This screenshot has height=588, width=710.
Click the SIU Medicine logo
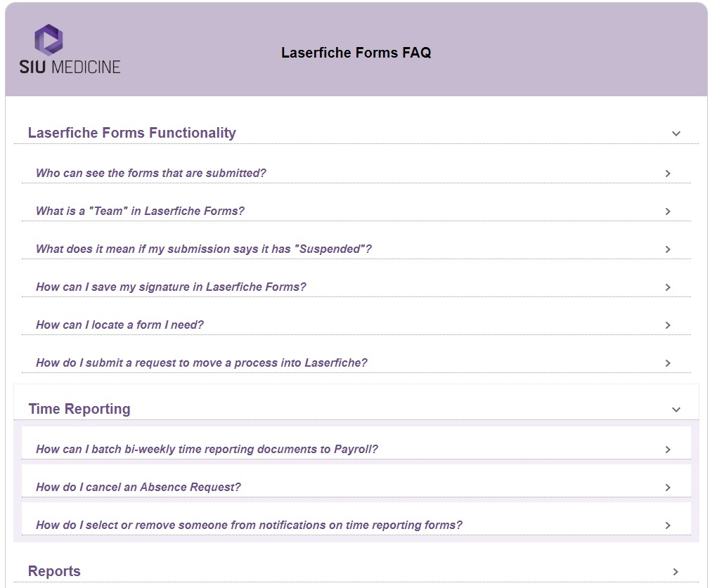pyautogui.click(x=70, y=49)
